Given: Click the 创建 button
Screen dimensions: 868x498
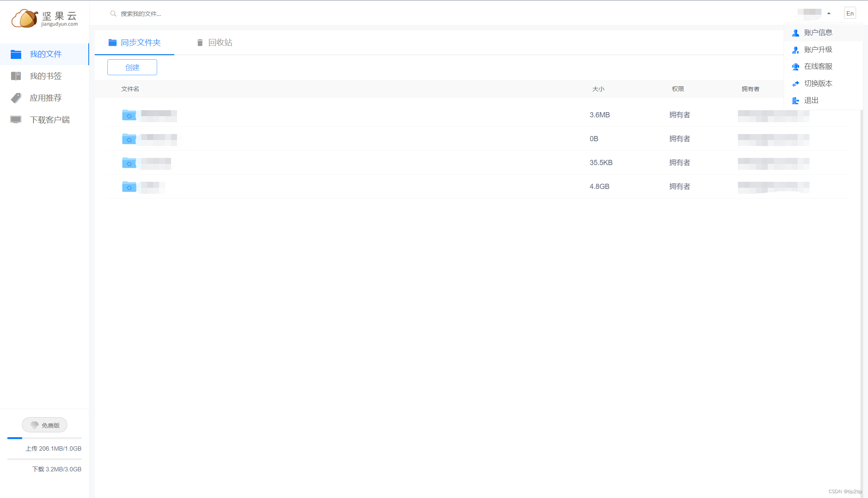Looking at the screenshot, I should (x=132, y=67).
